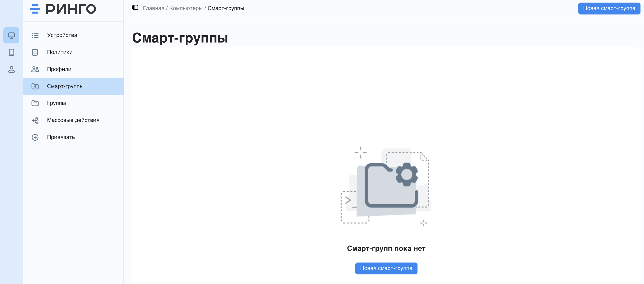This screenshot has width=644, height=284.
Task: Open Массовые действия in the sidebar
Action: tap(73, 120)
